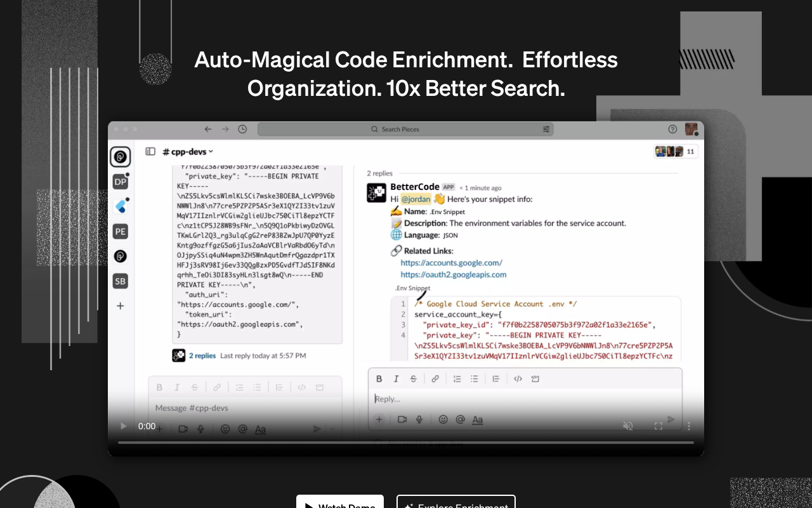Viewport: 812px width, 508px height.
Task: Switch to the DP workspace
Action: [x=121, y=182]
